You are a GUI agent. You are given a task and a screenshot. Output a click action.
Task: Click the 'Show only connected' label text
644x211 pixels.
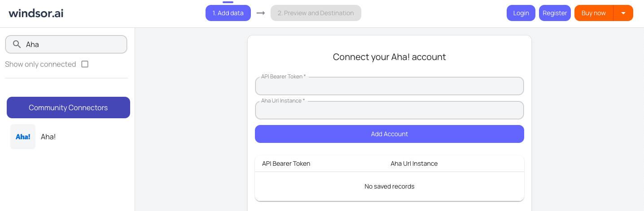point(40,64)
